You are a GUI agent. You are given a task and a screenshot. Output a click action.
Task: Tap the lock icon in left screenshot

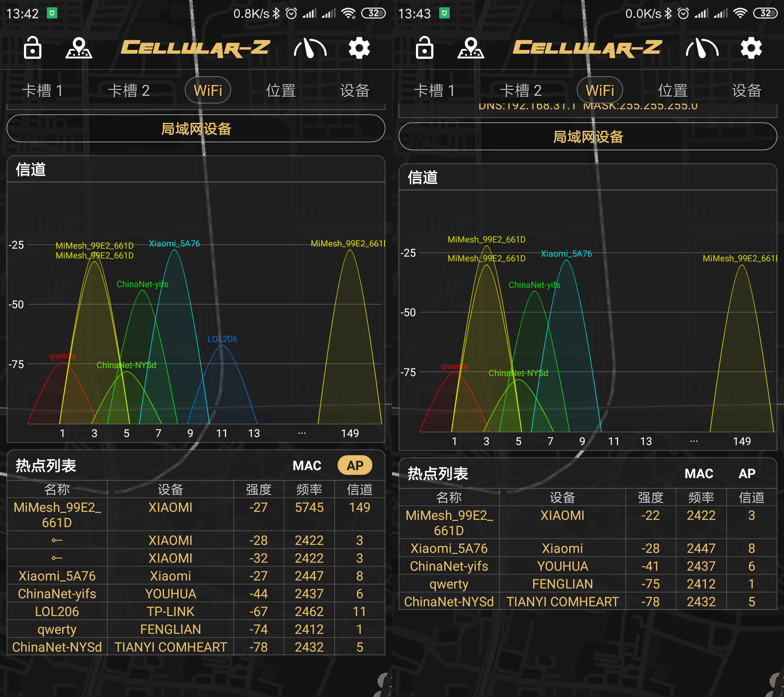click(33, 48)
